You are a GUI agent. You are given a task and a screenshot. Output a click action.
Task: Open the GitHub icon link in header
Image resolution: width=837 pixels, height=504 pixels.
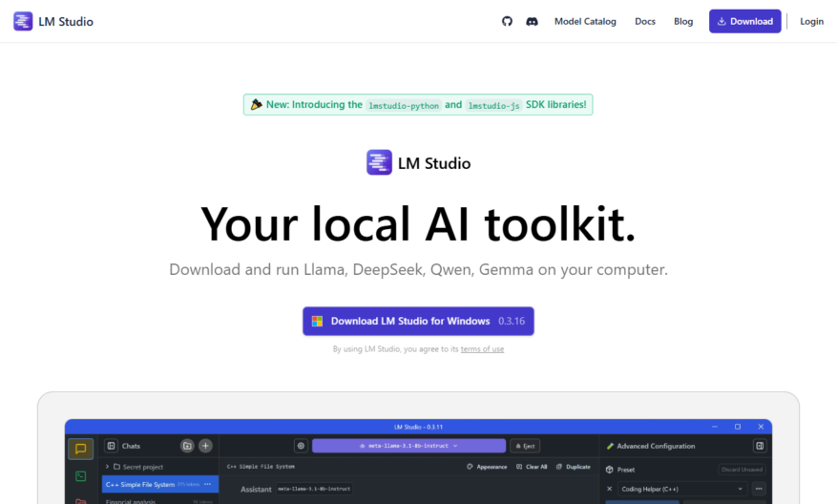pos(507,21)
